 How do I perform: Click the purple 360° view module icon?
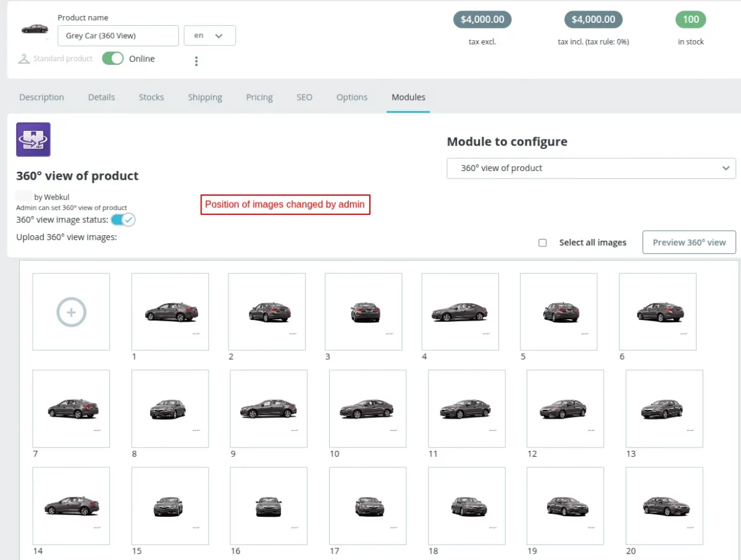[33, 140]
